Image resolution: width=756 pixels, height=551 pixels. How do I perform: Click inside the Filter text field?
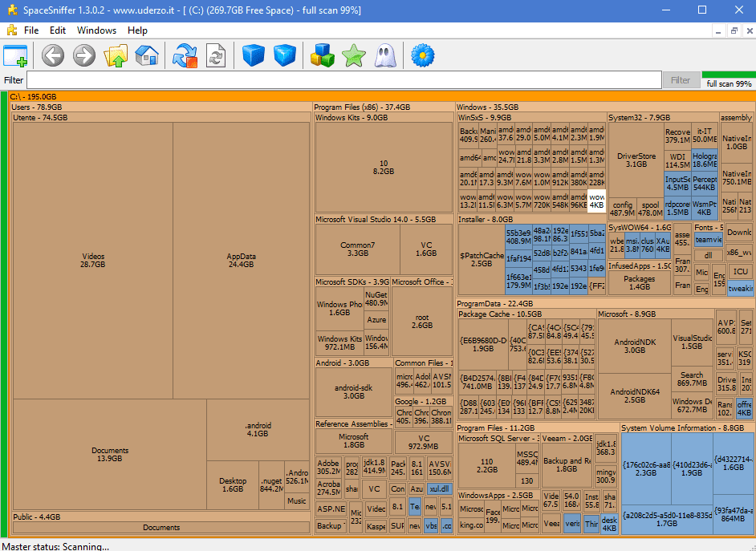(343, 80)
